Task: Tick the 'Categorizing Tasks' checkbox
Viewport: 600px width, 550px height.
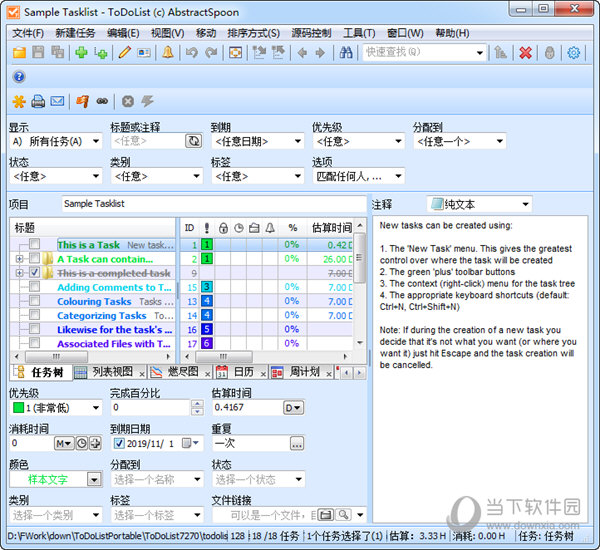Action: 34,315
